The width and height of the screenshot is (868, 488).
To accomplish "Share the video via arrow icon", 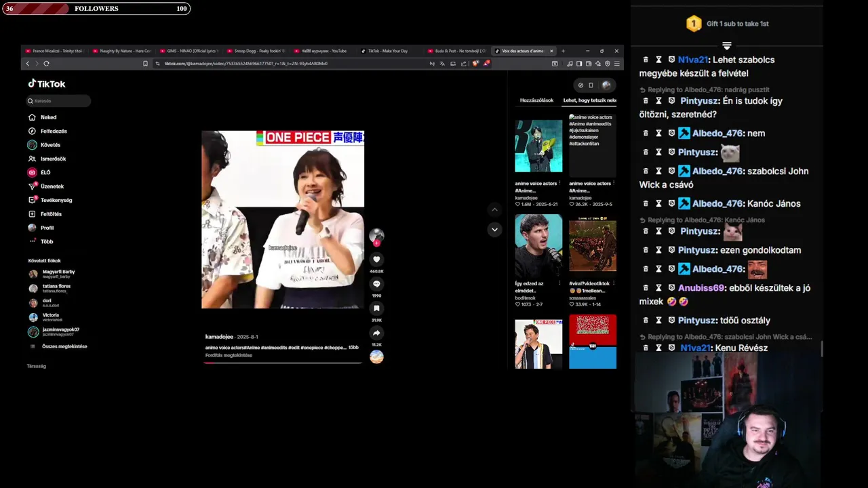I will point(376,333).
